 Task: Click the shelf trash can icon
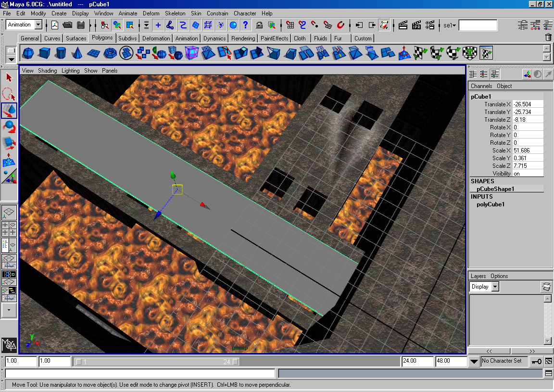[x=548, y=38]
